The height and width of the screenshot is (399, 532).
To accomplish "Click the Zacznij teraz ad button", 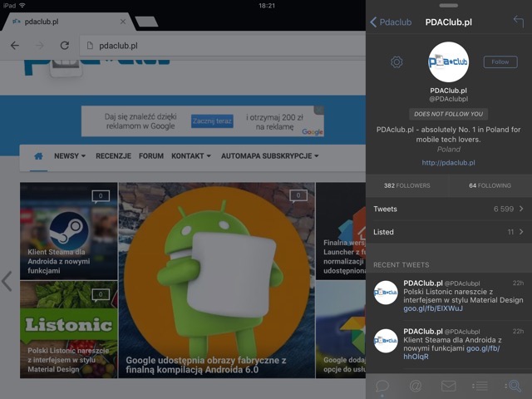I will [212, 121].
